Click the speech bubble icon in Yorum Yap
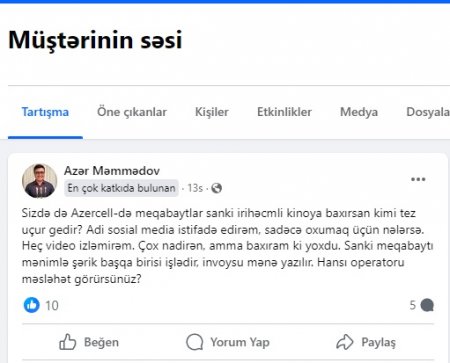 (195, 342)
